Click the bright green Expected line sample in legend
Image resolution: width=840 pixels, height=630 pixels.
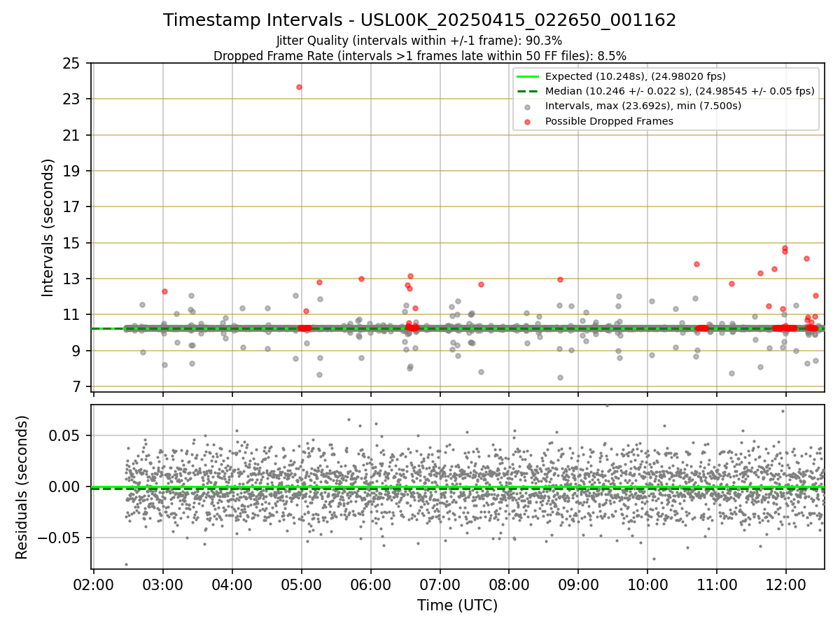pos(527,76)
